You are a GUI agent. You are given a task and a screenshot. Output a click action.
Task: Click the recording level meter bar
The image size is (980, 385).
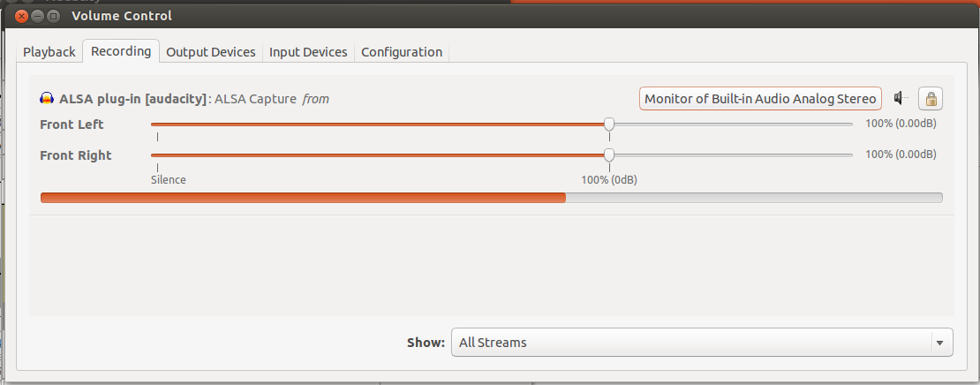pos(491,198)
